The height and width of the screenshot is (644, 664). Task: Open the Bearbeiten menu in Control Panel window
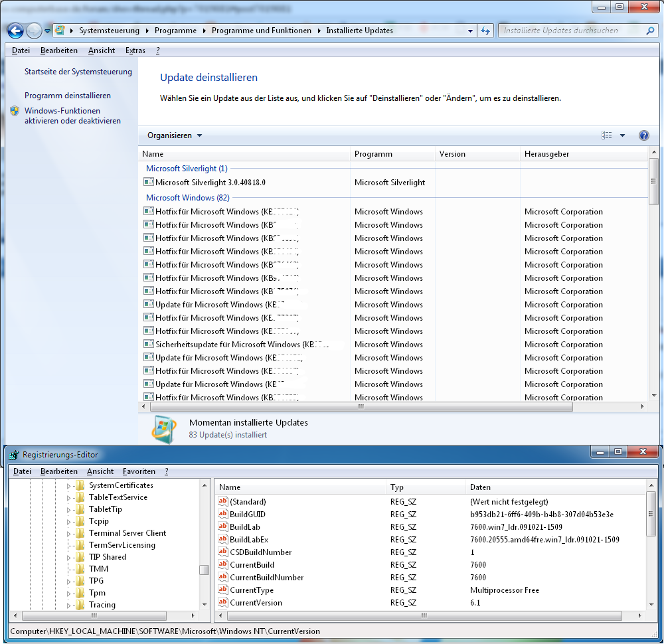coord(59,50)
